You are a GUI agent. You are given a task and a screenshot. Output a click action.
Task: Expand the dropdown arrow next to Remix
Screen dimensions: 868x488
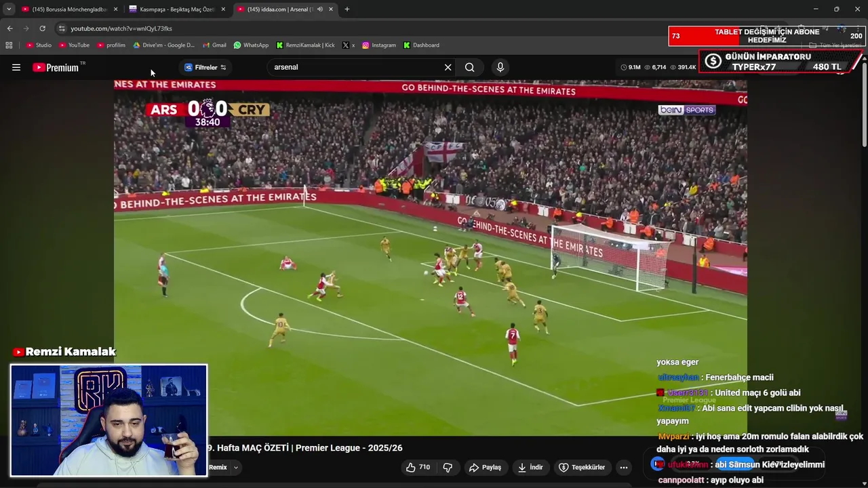[x=236, y=467]
